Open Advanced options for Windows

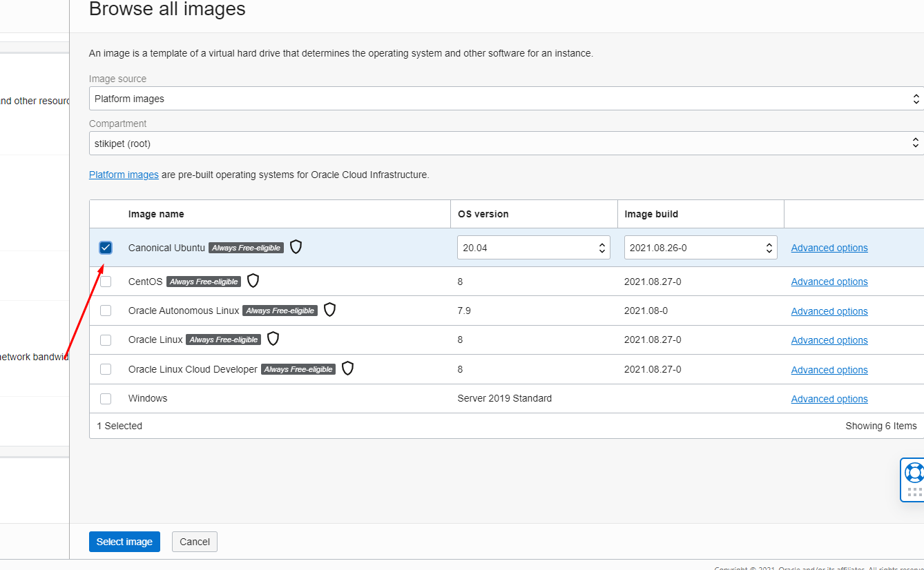tap(829, 399)
